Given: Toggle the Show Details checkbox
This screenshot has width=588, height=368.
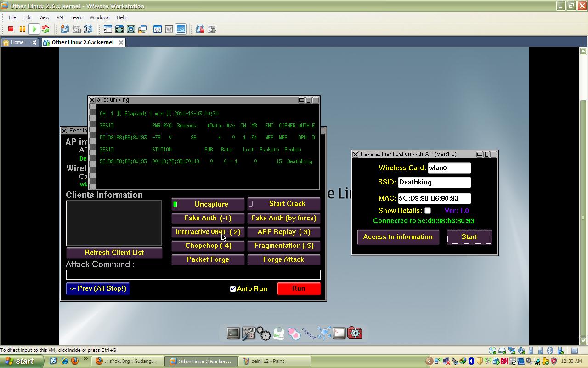Looking at the screenshot, I should pyautogui.click(x=428, y=211).
